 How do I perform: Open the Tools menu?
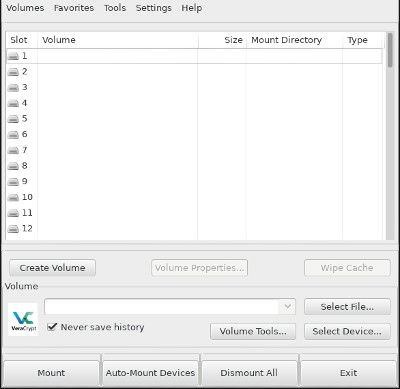(x=115, y=8)
